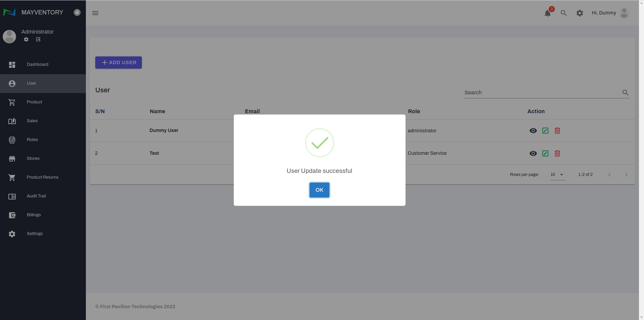Screen dimensions: 644x320
Task: Delete the Test user with trash icon
Action: pos(557,153)
